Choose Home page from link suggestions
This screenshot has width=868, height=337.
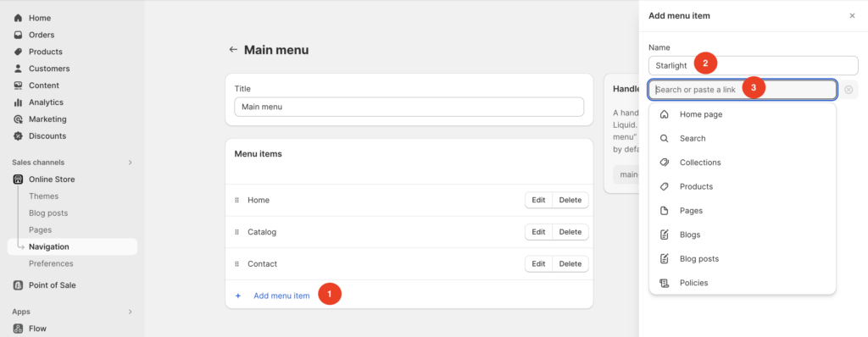743,114
